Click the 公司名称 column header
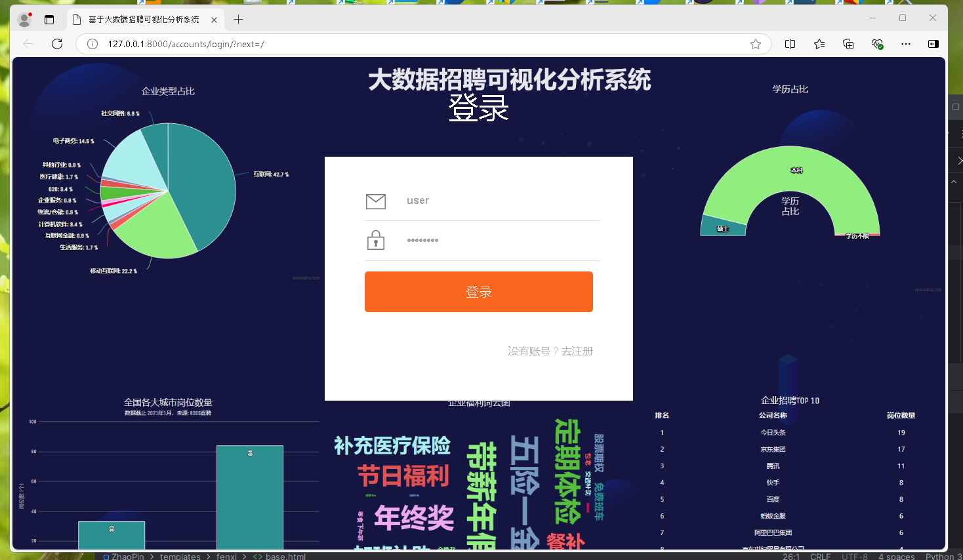This screenshot has width=963, height=560. click(773, 416)
